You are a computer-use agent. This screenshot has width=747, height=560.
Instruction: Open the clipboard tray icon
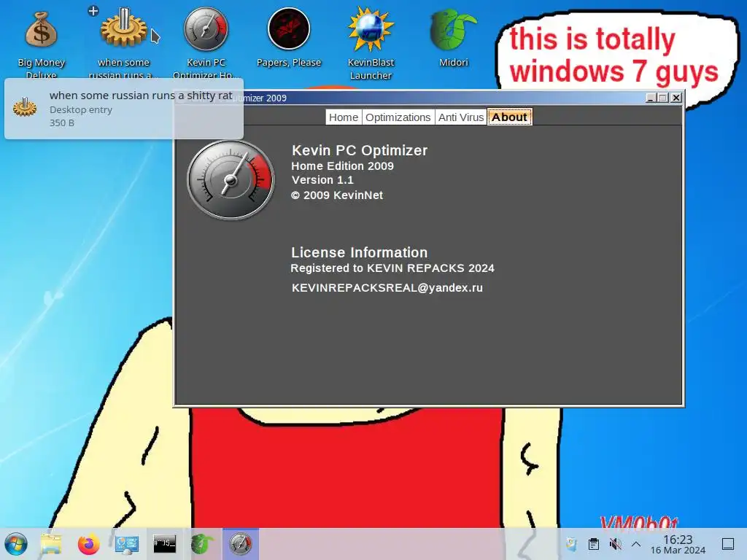point(594,544)
